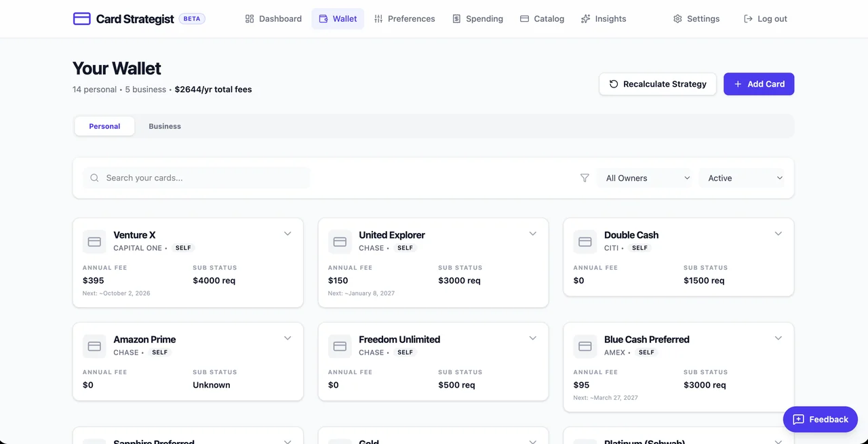Go to the Dashboard page
The image size is (868, 444).
(273, 19)
